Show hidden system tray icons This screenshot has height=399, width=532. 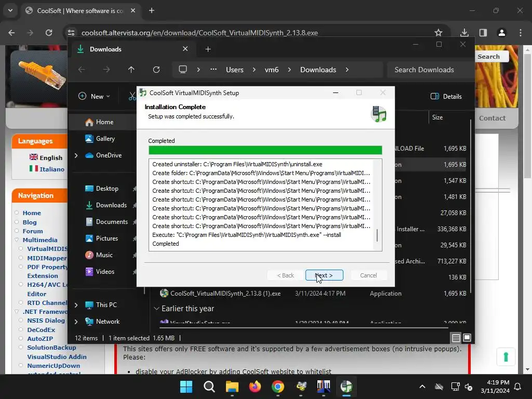(x=422, y=387)
